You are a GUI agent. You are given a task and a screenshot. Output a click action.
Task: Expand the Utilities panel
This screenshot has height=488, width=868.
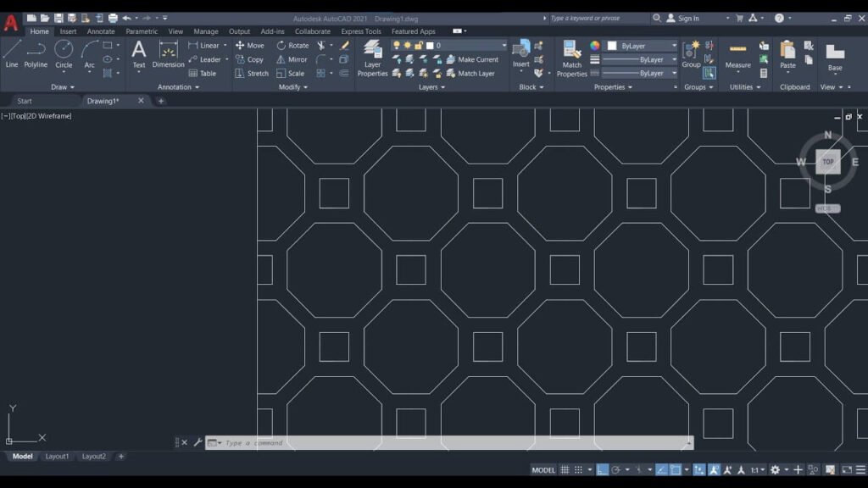point(745,87)
